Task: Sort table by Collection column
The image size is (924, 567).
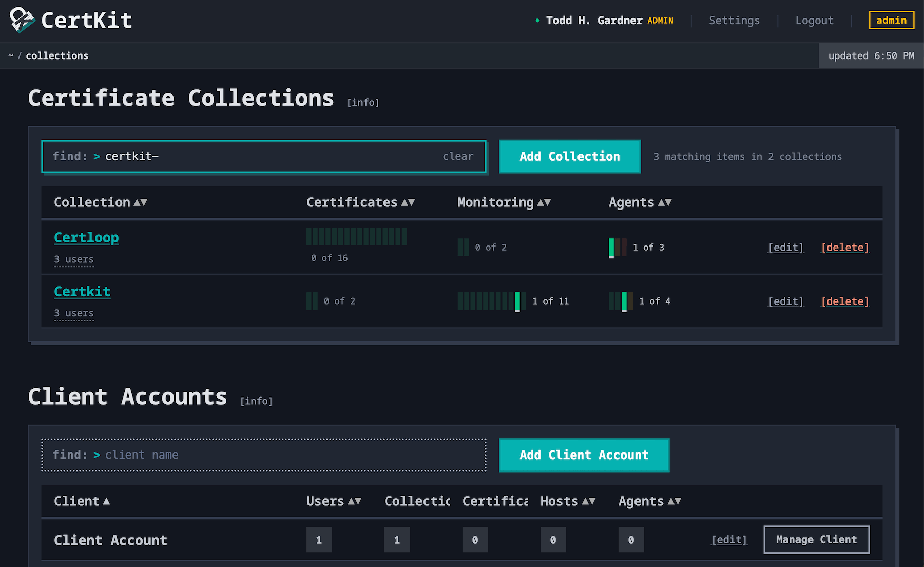Action: pos(101,202)
